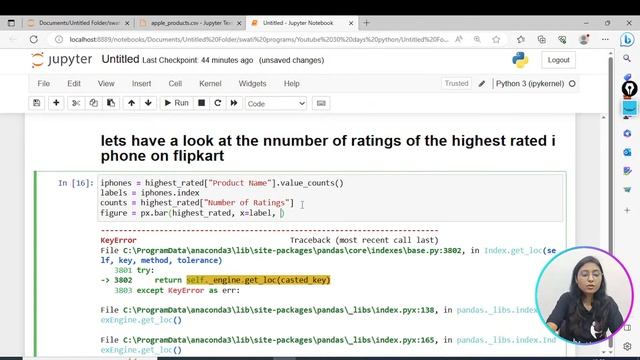Open browser essentials heart icon

tap(562, 40)
